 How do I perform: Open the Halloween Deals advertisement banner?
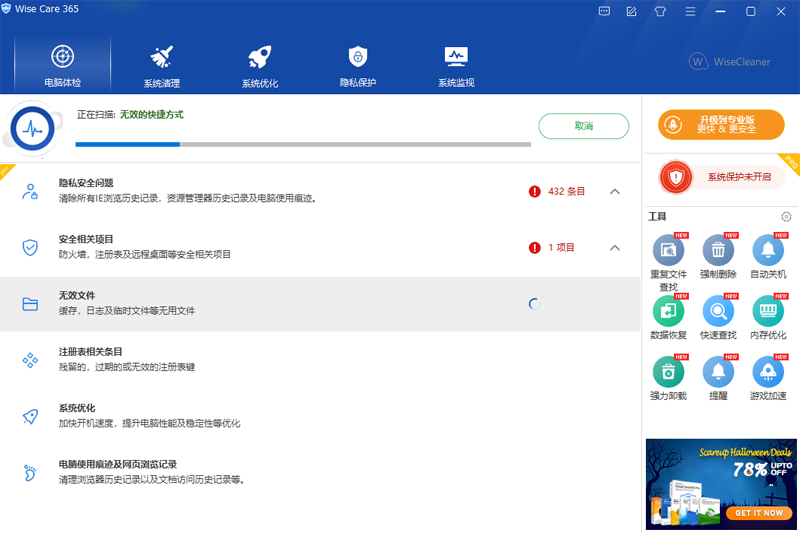[x=720, y=483]
